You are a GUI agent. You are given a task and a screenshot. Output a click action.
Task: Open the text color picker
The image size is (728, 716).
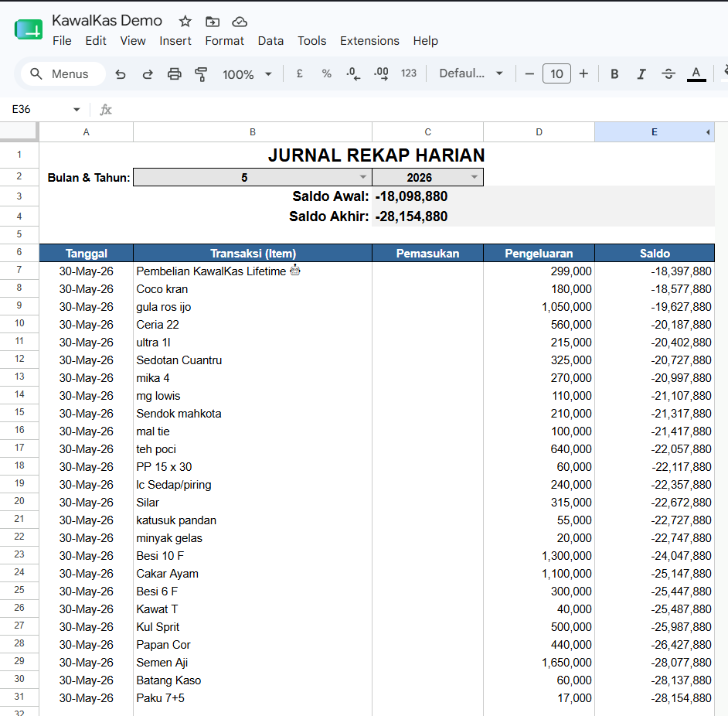pyautogui.click(x=696, y=74)
